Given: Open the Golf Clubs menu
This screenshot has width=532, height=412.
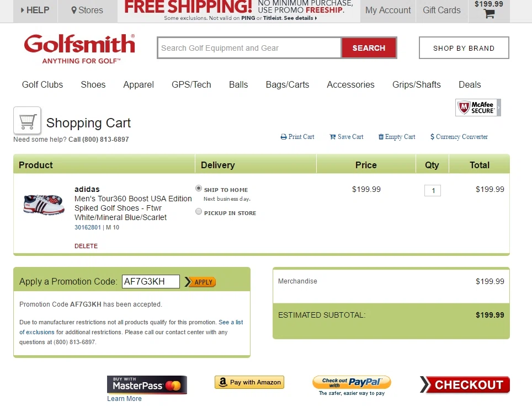Looking at the screenshot, I should point(42,84).
